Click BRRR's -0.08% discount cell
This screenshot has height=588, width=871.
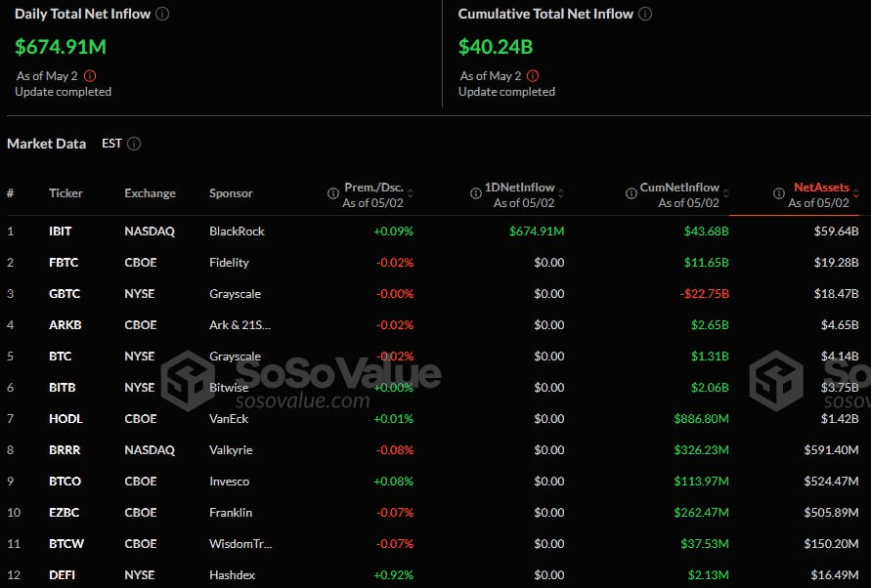click(x=395, y=449)
